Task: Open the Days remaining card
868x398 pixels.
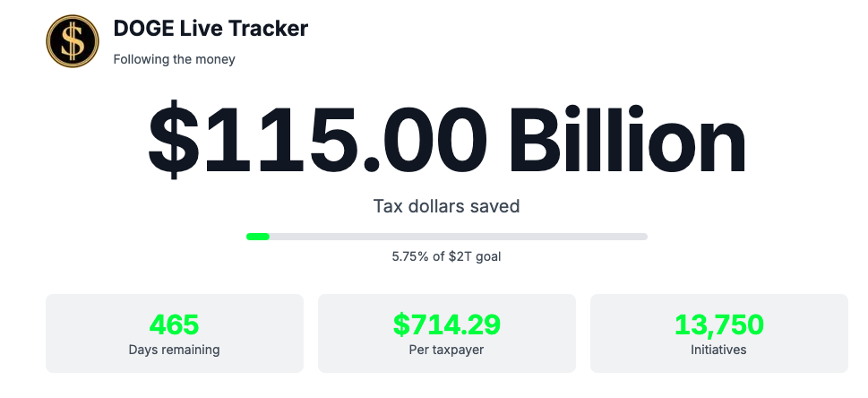Action: (x=175, y=333)
